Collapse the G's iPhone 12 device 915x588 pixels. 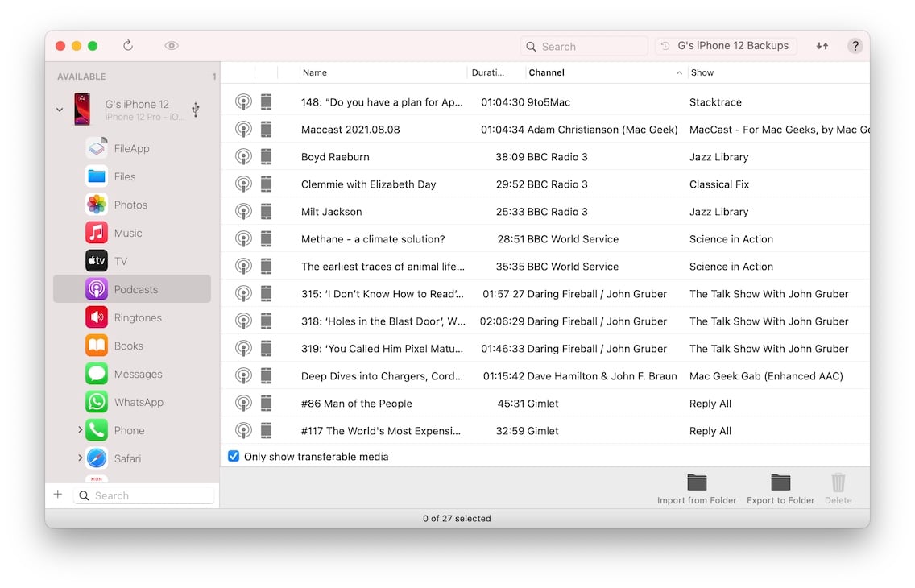point(60,109)
